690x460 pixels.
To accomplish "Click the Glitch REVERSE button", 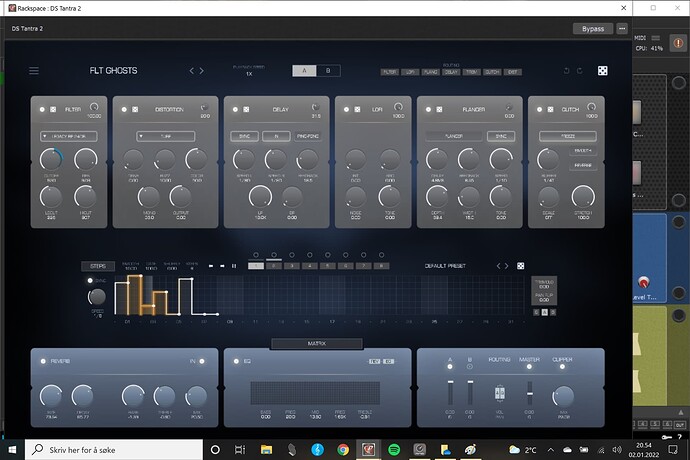I will coord(583,166).
